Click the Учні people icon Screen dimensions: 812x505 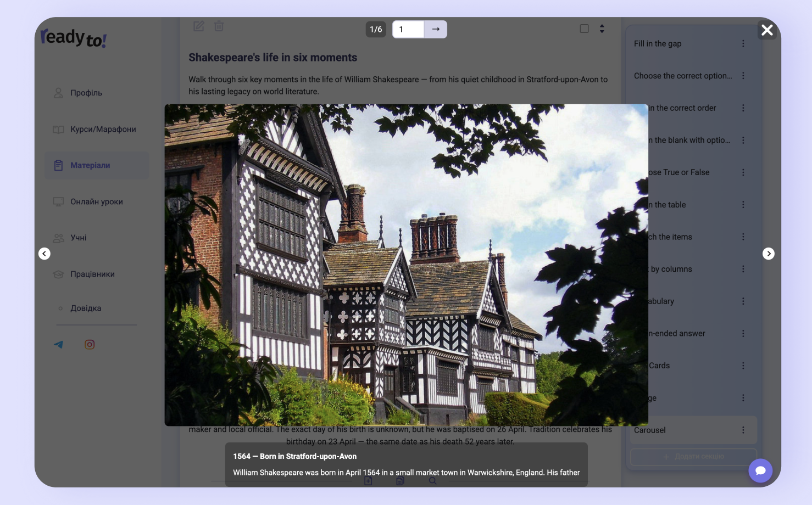point(58,238)
